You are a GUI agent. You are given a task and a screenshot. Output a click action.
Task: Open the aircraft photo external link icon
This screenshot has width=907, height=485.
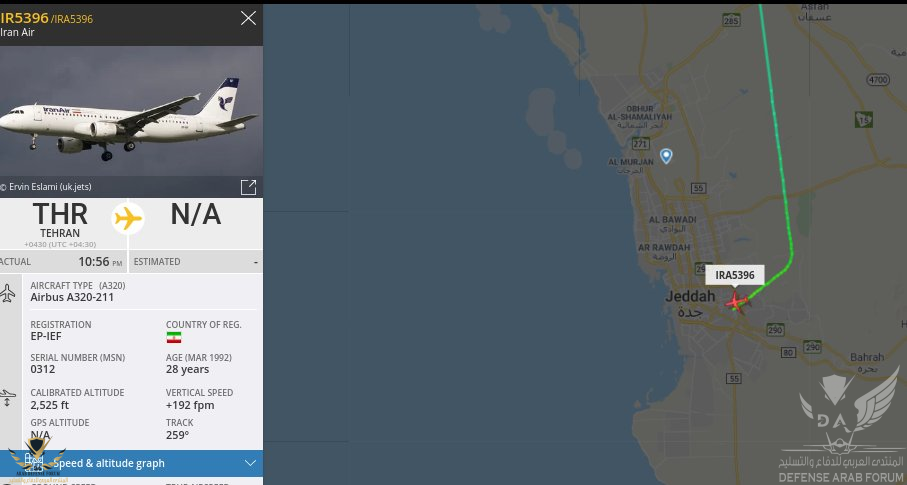248,187
